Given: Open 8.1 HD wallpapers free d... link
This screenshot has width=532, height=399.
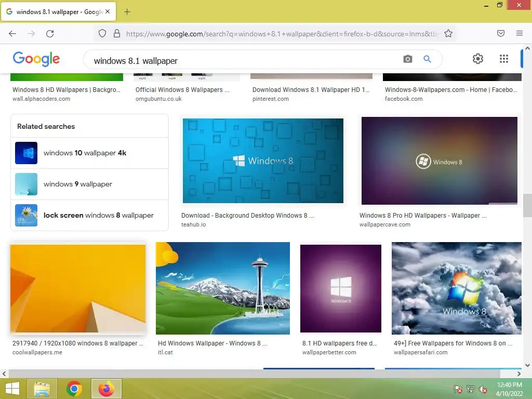Looking at the screenshot, I should [x=340, y=343].
